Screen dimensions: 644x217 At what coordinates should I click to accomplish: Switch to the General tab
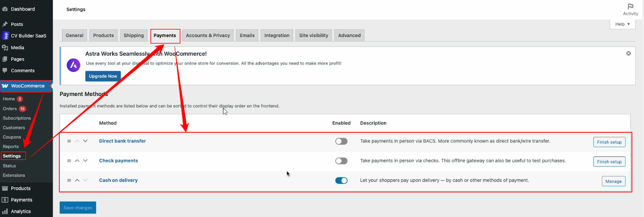tap(74, 35)
